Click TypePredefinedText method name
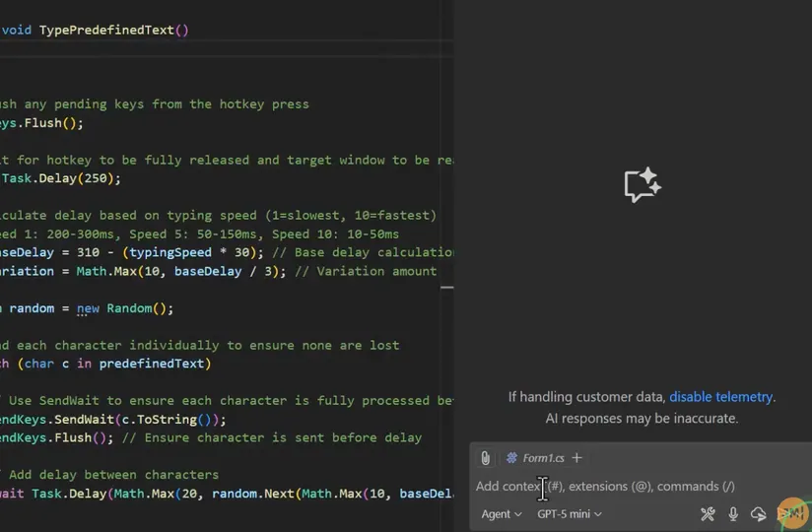This screenshot has height=532, width=812. [106, 30]
